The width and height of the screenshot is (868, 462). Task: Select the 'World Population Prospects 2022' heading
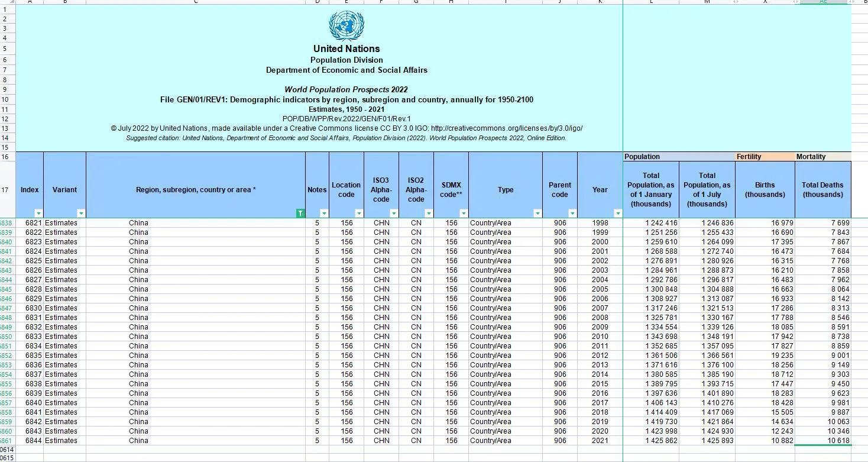pos(346,90)
